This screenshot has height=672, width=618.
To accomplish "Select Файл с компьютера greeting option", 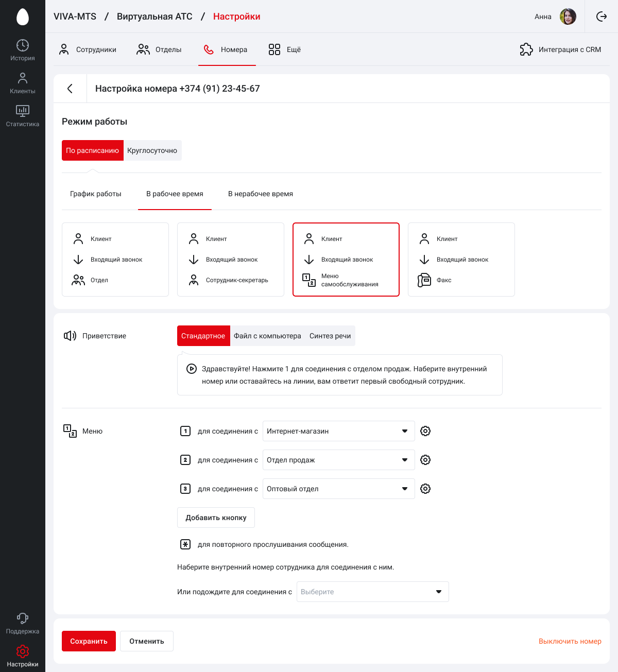I will pos(267,336).
